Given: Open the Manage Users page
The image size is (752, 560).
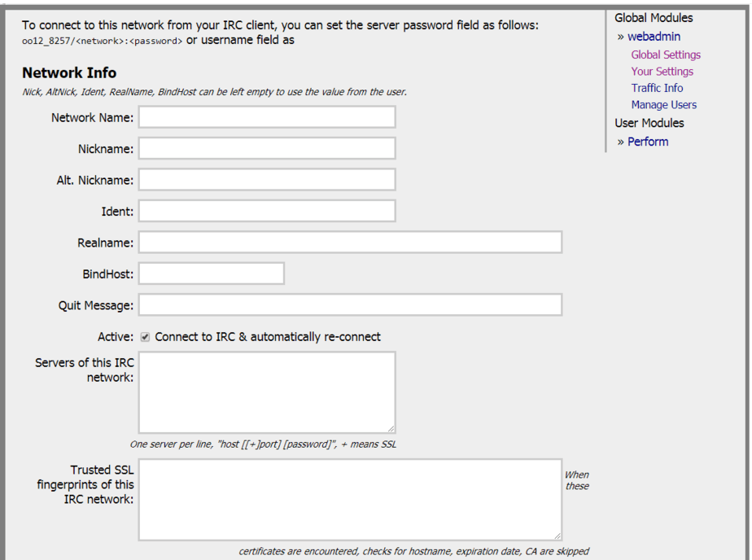Looking at the screenshot, I should click(x=663, y=104).
